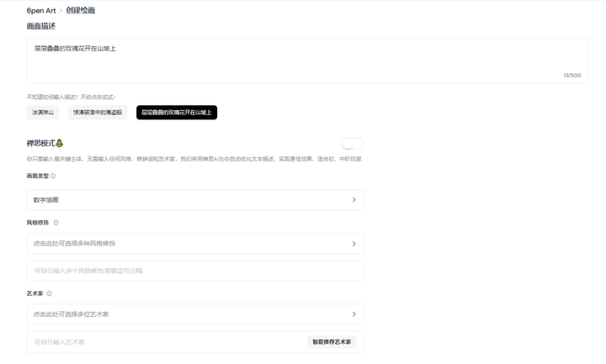Select the 冰淇淋山 suggestion chip
This screenshot has height=364, width=606.
(x=43, y=113)
